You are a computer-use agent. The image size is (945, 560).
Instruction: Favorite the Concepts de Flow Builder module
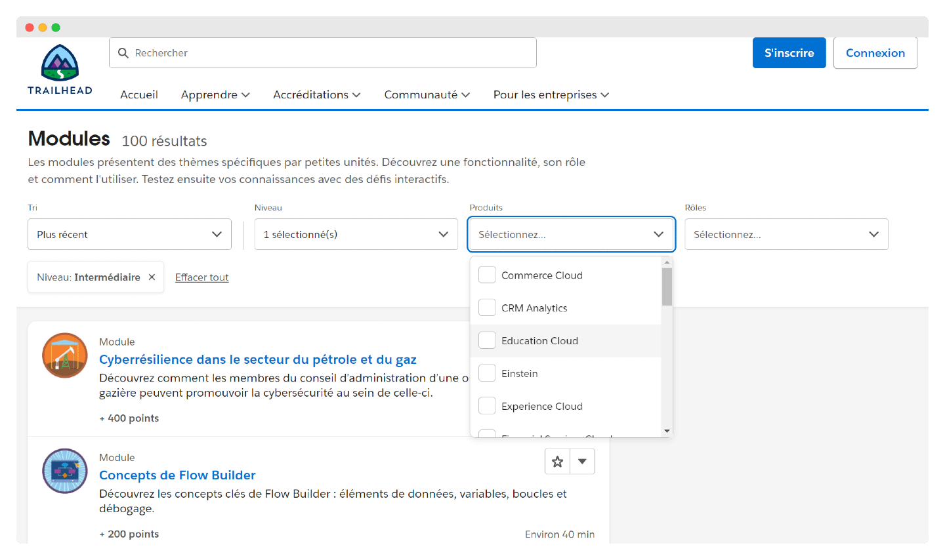pyautogui.click(x=558, y=462)
